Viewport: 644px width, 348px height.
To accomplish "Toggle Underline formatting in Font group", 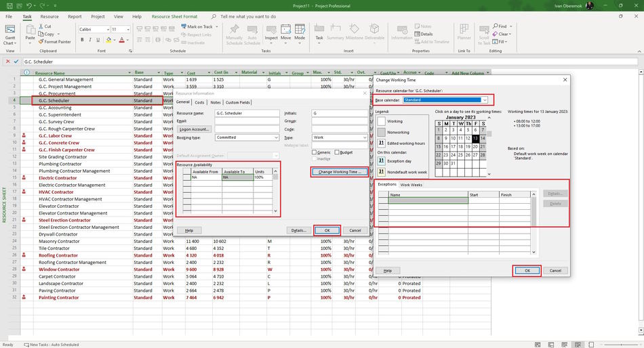I will (98, 40).
